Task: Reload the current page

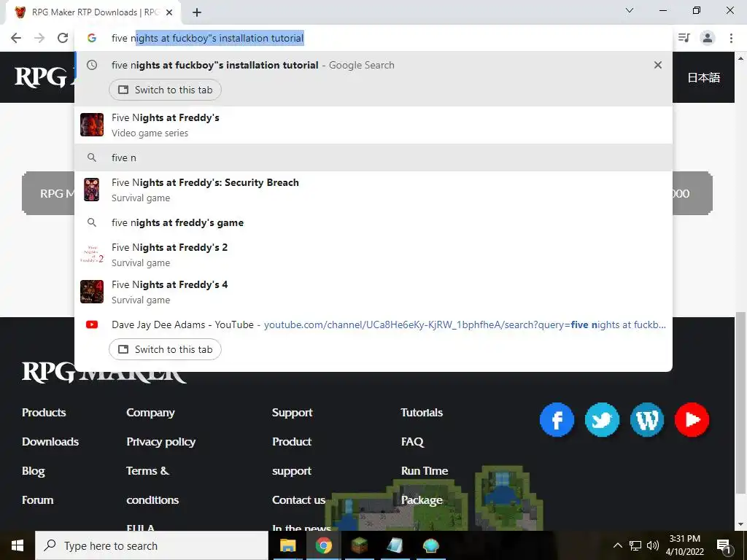Action: pos(63,38)
